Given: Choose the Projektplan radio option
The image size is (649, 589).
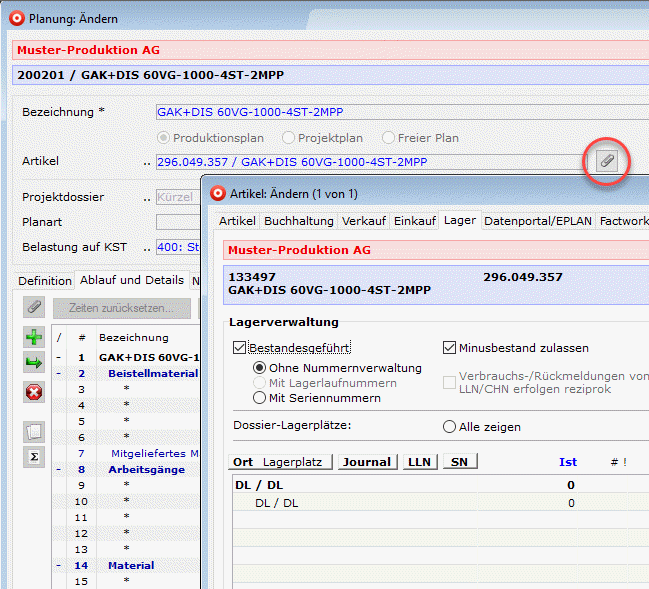Looking at the screenshot, I should click(289, 138).
